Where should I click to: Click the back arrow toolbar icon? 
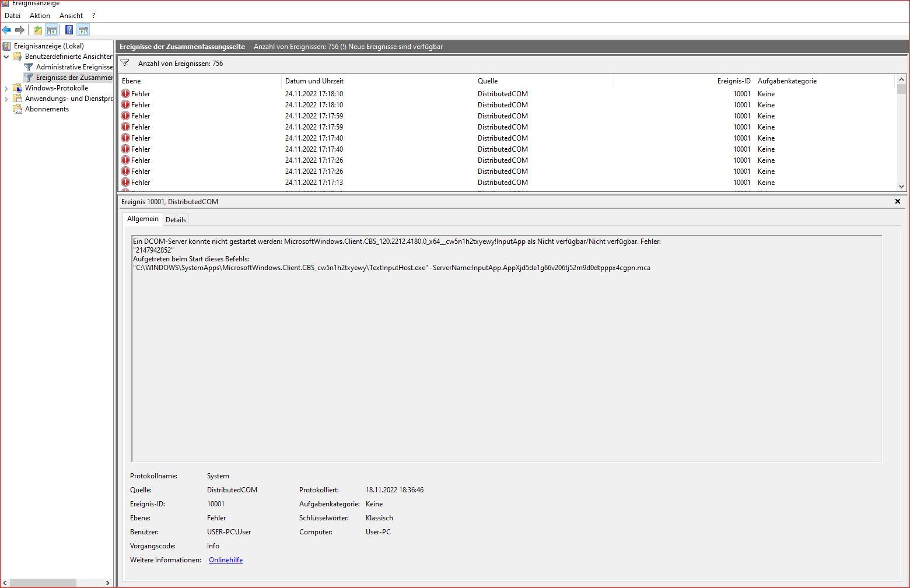(x=7, y=30)
